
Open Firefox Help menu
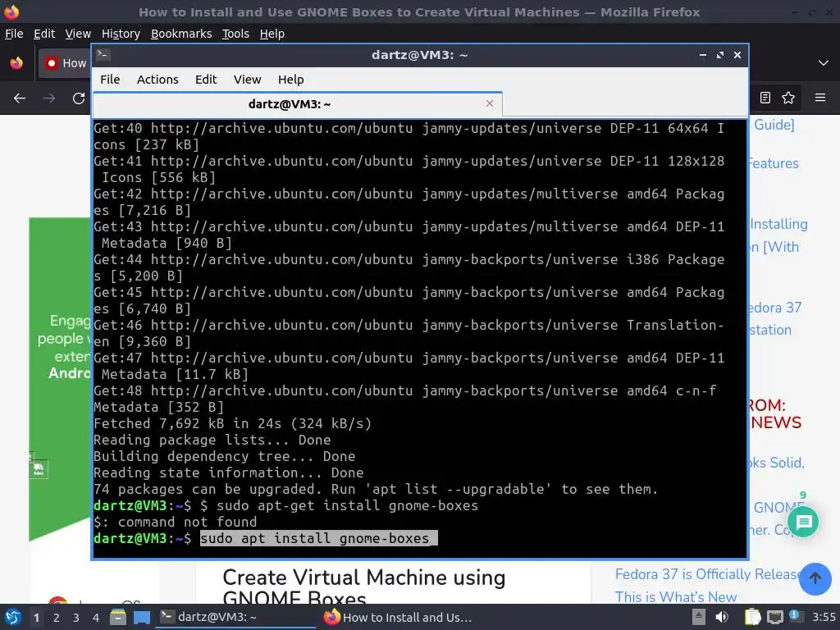(272, 34)
